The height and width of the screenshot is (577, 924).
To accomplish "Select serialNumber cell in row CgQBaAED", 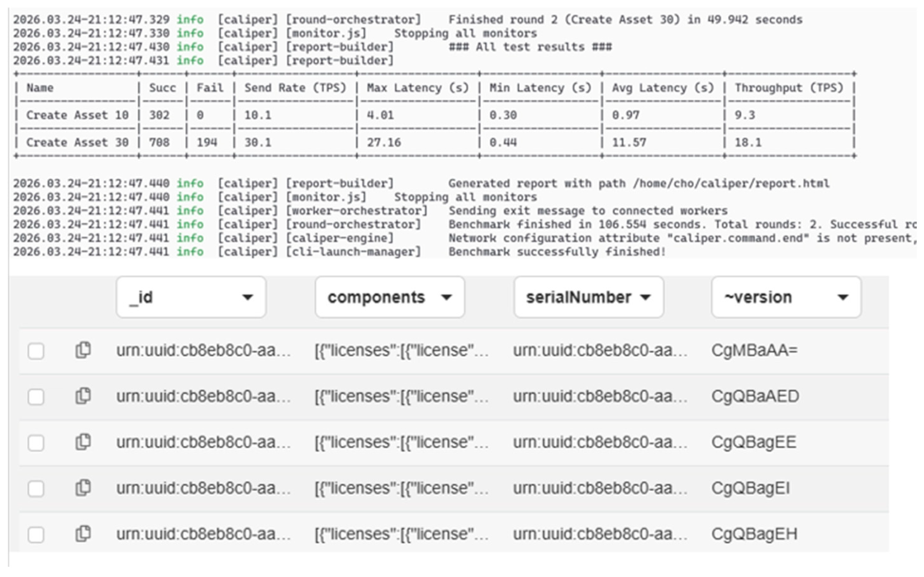I will (x=600, y=396).
